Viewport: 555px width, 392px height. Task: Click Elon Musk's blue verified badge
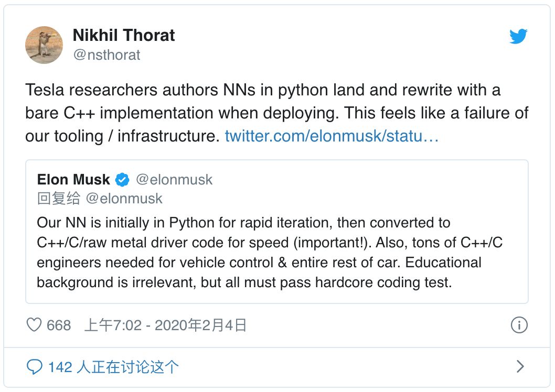(x=122, y=180)
